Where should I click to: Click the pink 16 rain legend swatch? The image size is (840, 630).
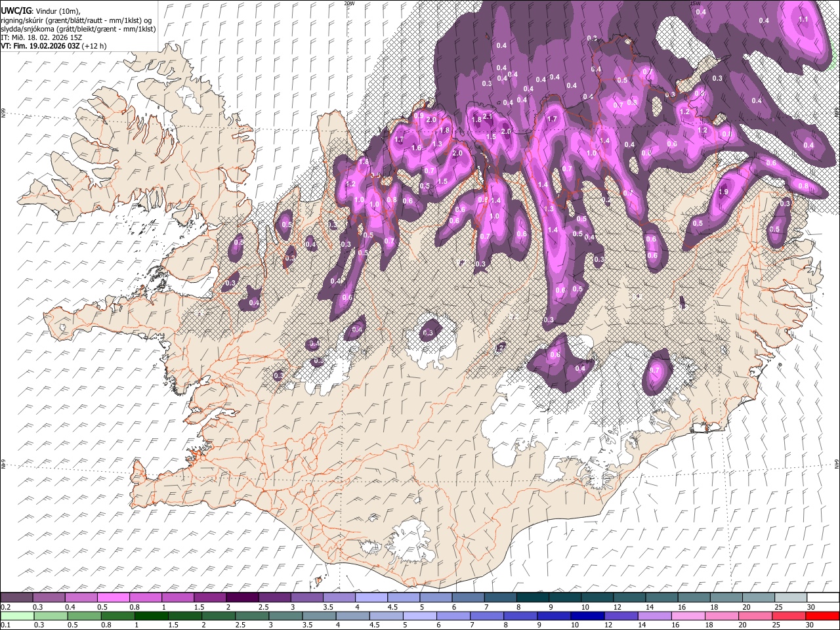pyautogui.click(x=688, y=616)
